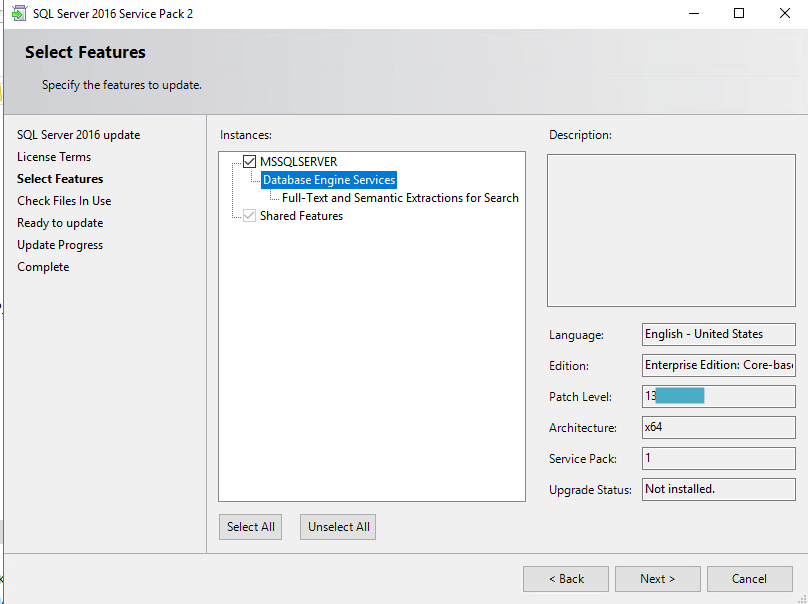
Task: Click the 'Architecture:' label
Action: click(x=583, y=428)
